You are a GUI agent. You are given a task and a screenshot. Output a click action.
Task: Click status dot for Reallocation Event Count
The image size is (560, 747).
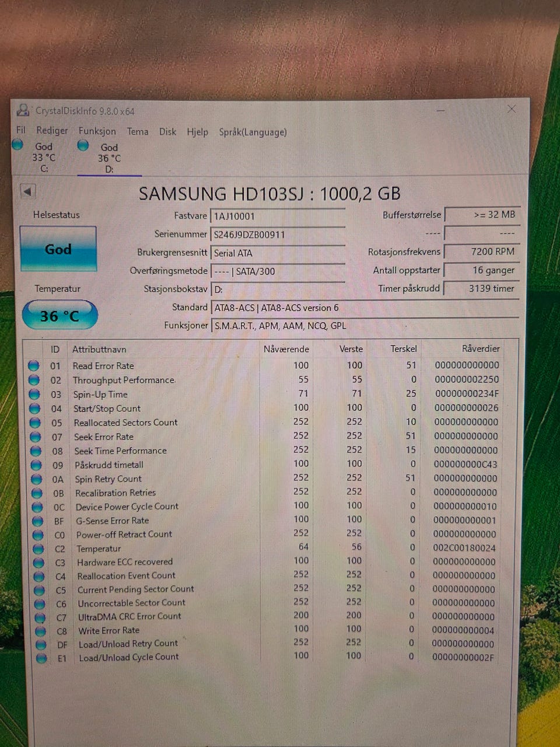tap(39, 576)
